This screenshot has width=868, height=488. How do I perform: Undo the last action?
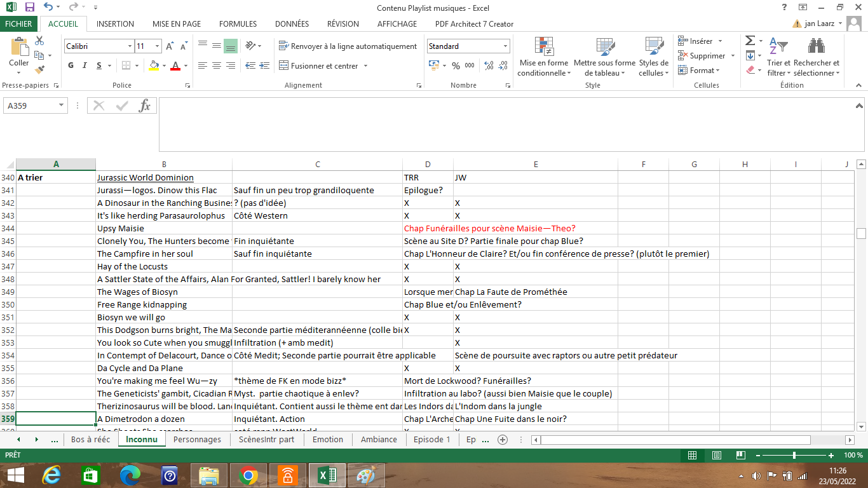click(x=49, y=8)
